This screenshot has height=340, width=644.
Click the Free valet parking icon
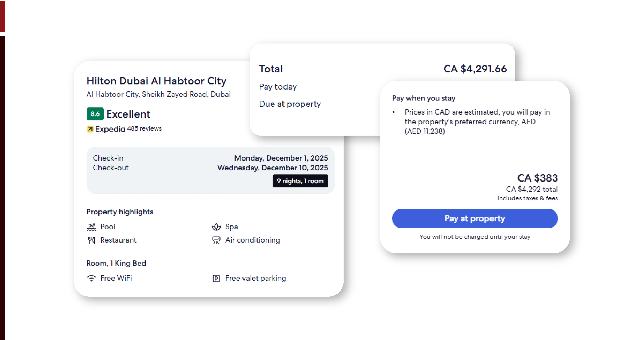[216, 278]
